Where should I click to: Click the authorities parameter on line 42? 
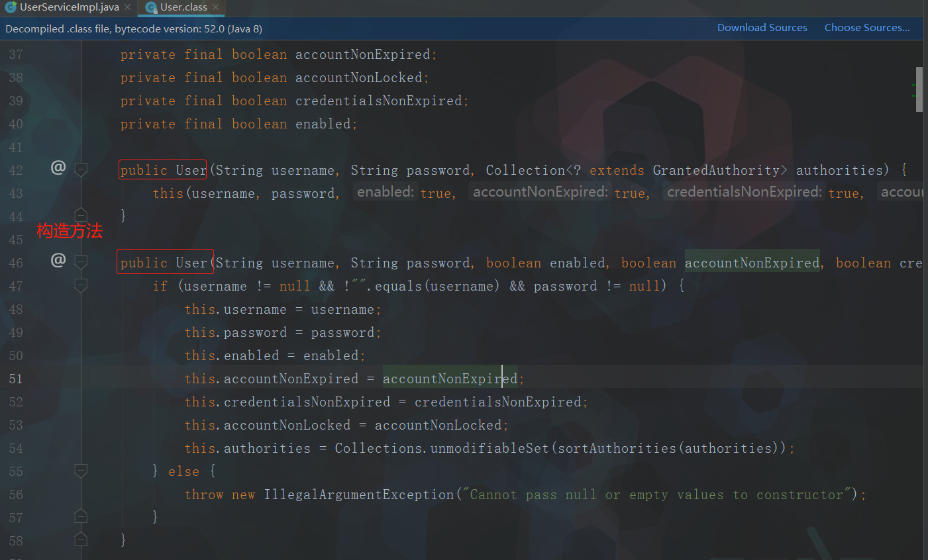[x=839, y=170]
